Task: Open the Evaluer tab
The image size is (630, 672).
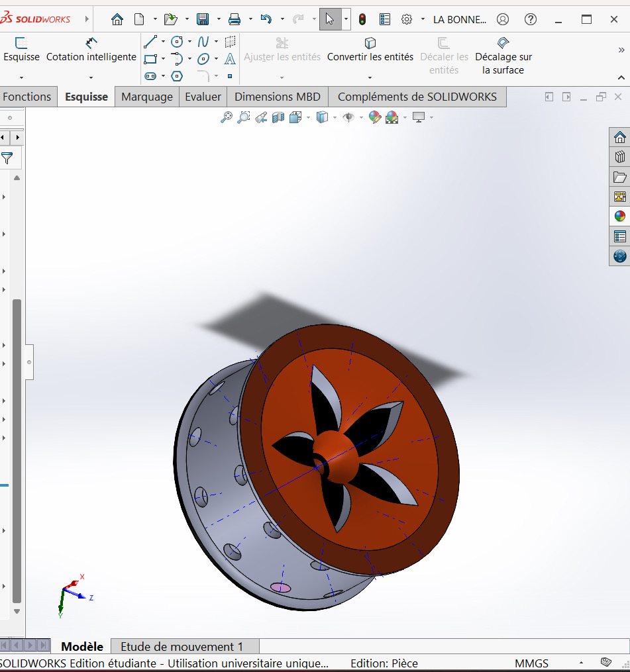Action: pyautogui.click(x=203, y=97)
